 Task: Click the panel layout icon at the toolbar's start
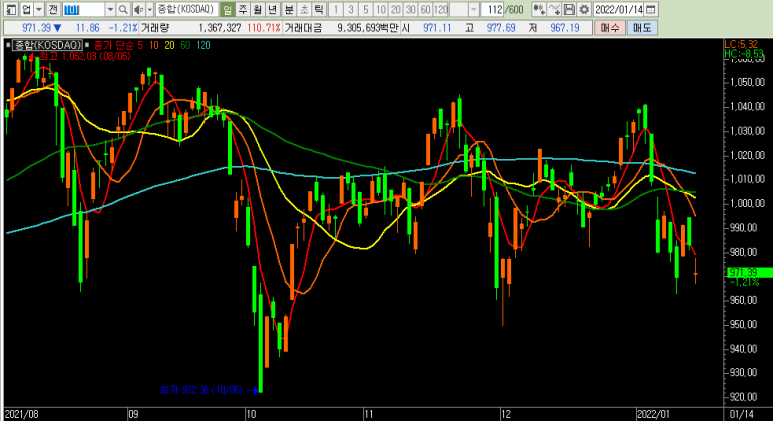11,9
